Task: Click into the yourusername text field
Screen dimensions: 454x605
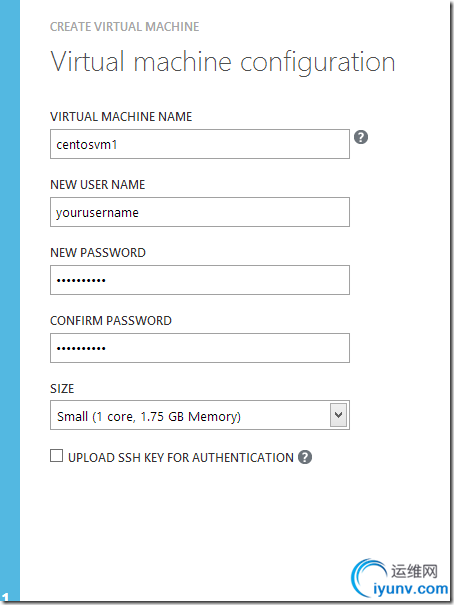Action: pos(200,212)
